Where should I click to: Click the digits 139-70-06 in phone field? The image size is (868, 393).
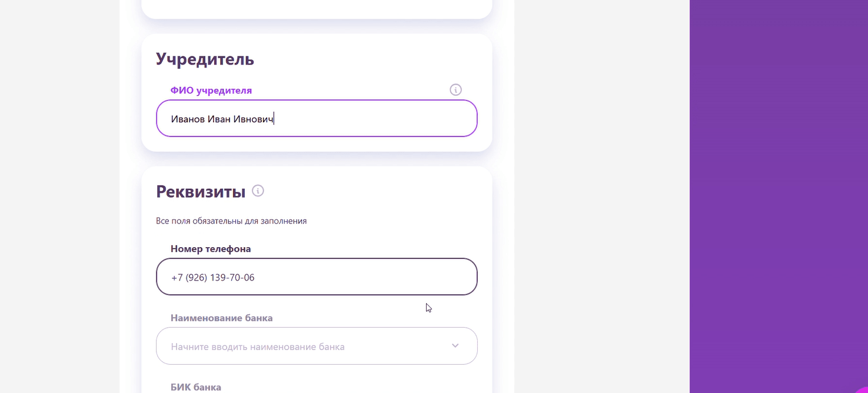233,277
